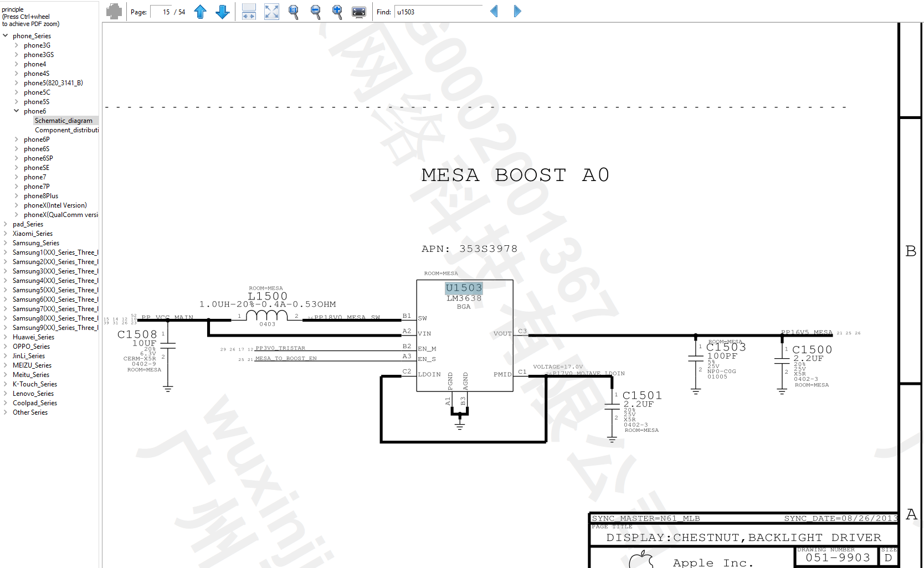Image resolution: width=924 pixels, height=568 pixels.
Task: Select phone7 in the tree
Action: click(35, 177)
